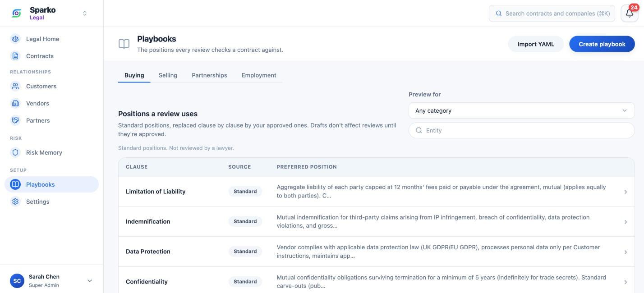Viewport: 644px width, 293px height.
Task: Click the Risk Memory shield icon
Action: coord(15,152)
